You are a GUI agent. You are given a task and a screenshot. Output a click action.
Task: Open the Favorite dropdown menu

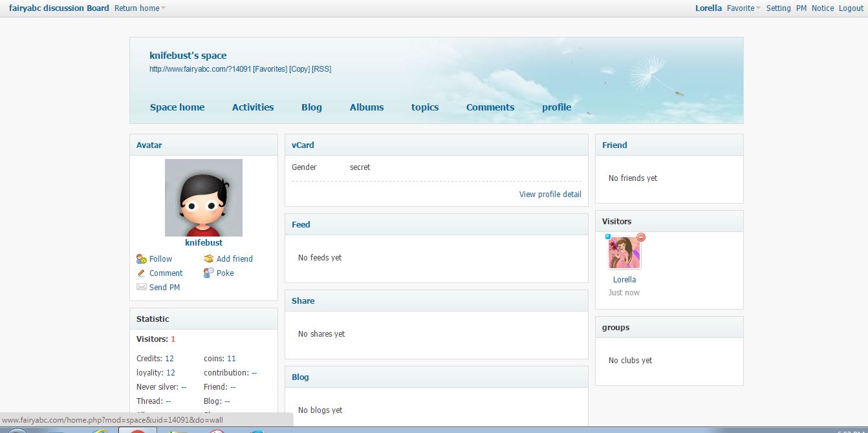pos(743,8)
